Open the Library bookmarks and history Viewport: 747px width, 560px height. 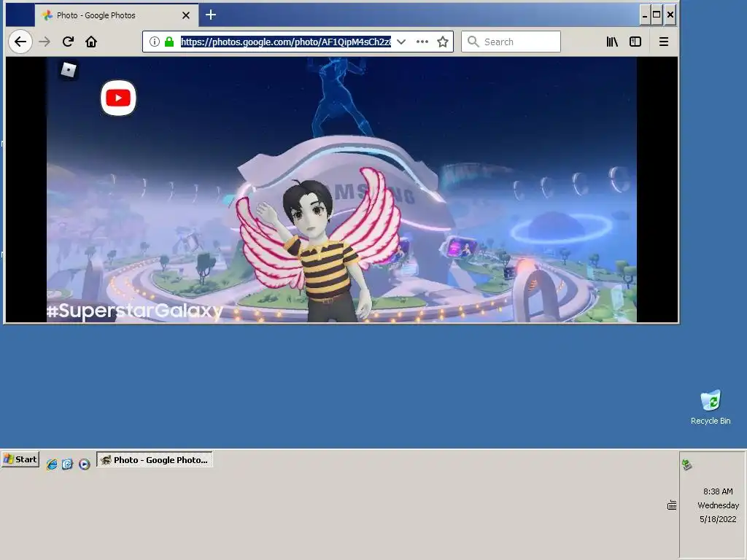point(612,42)
